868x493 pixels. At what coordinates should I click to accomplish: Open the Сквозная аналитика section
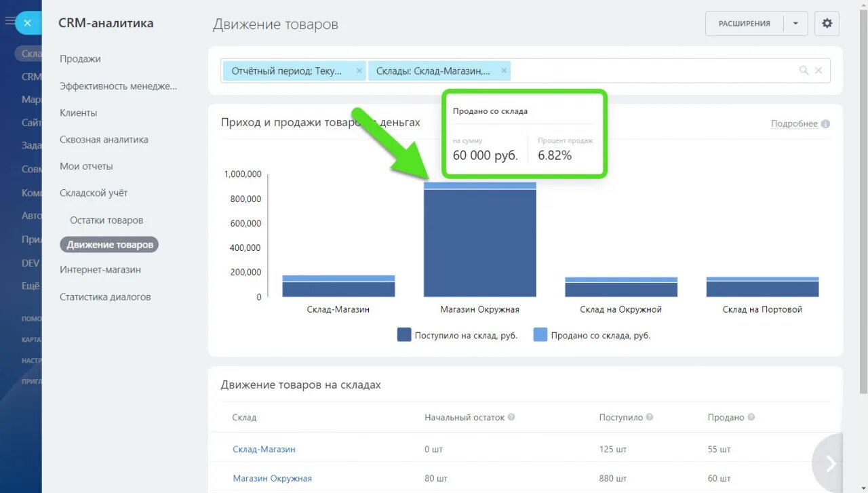point(104,140)
